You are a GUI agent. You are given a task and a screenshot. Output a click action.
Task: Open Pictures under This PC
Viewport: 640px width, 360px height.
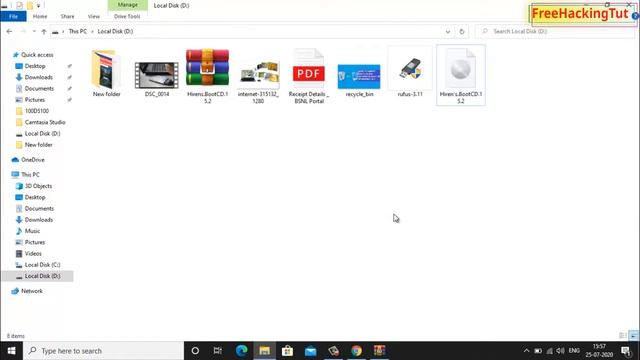click(x=35, y=242)
